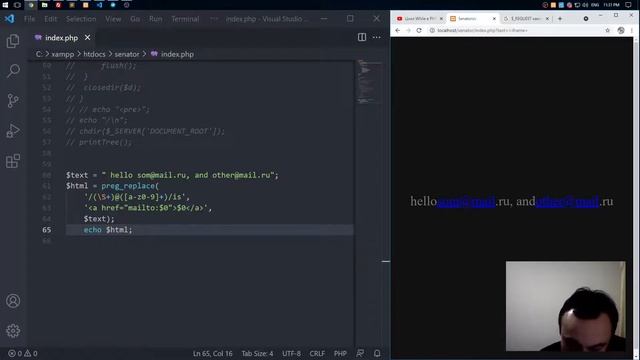This screenshot has width=640, height=360.
Task: Open the other@mail mailto link
Action: (567, 201)
